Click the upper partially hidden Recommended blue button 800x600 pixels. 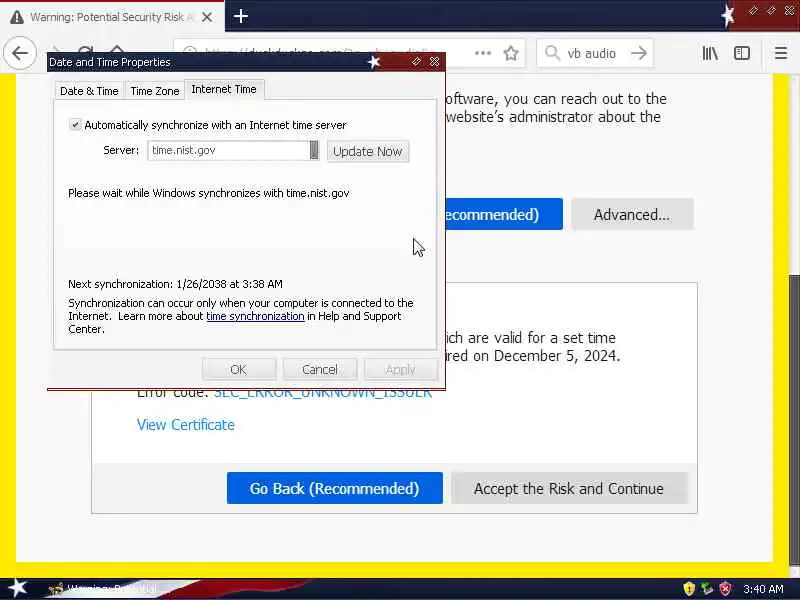point(504,214)
